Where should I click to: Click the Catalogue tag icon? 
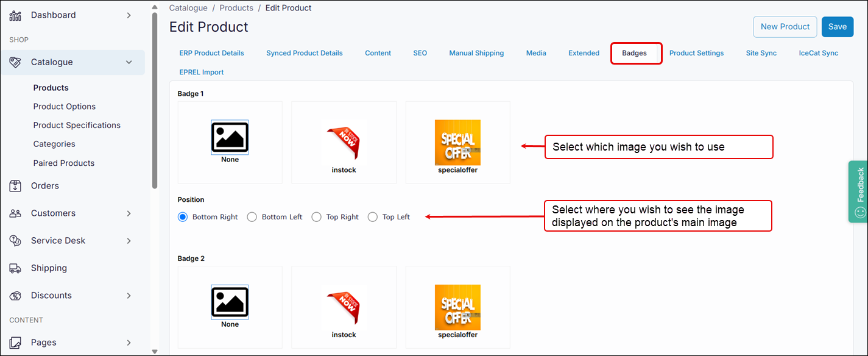[x=15, y=62]
